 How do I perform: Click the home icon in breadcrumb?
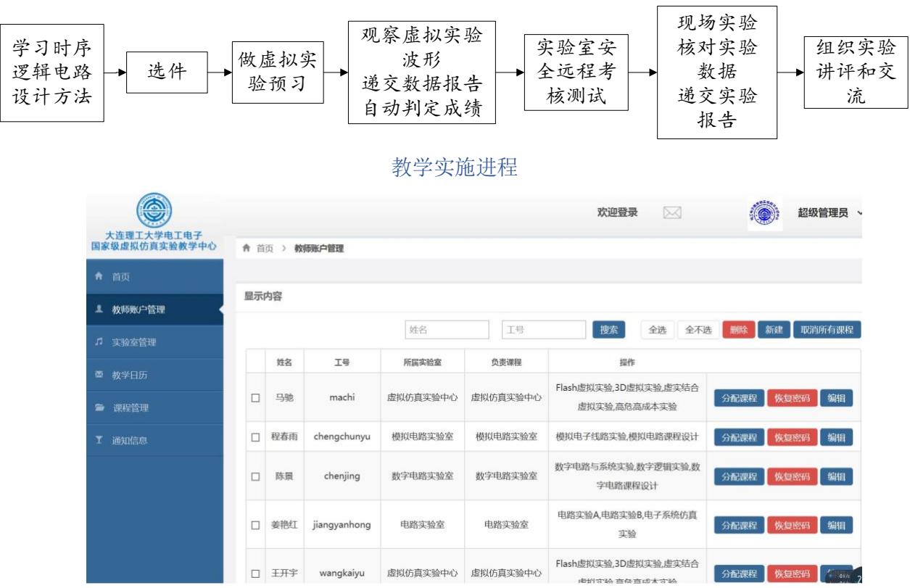247,249
